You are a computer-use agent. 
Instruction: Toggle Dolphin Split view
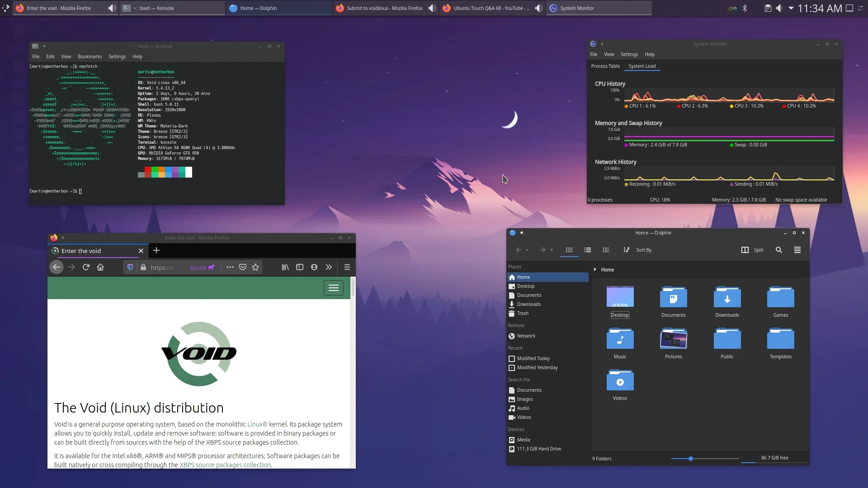(752, 250)
